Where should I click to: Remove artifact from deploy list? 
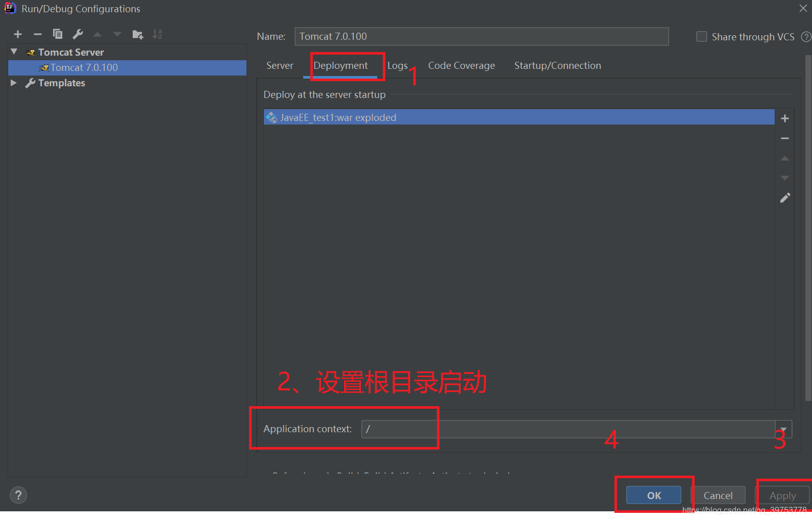tap(785, 138)
